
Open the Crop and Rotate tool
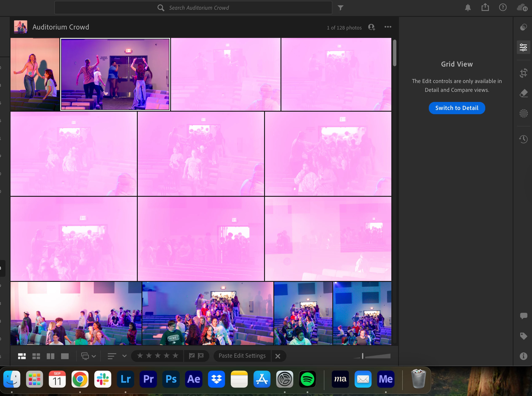523,73
